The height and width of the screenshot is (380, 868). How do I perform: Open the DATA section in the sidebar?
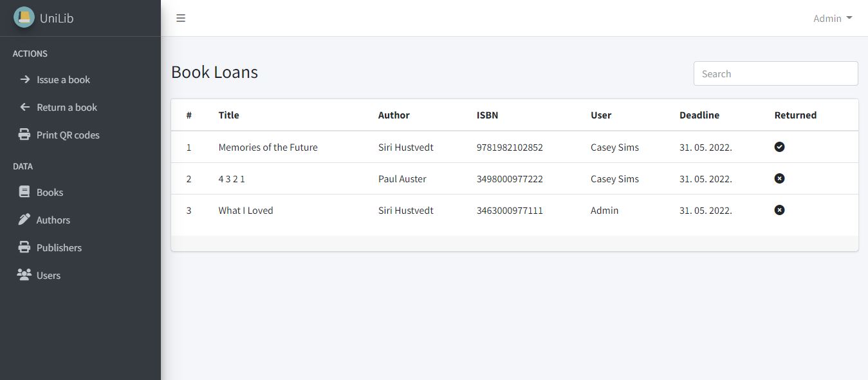coord(23,166)
